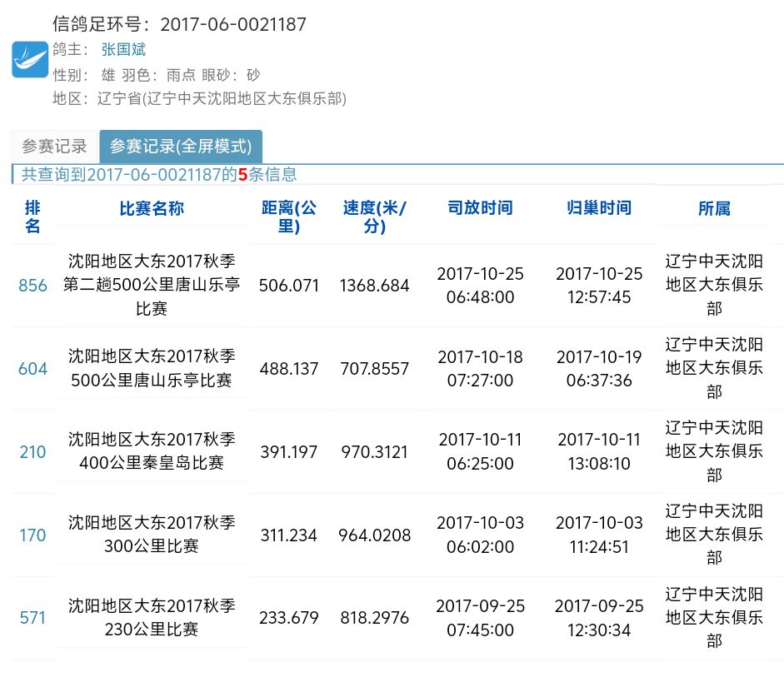Screen dimensions: 784x677
Task: Click the 速度(米/分) column header
Action: [374, 217]
